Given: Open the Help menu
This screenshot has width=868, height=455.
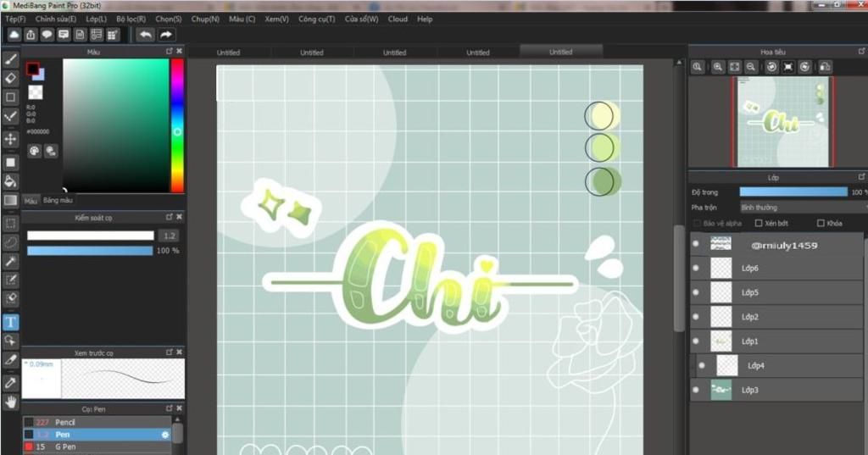Looking at the screenshot, I should pos(425,19).
